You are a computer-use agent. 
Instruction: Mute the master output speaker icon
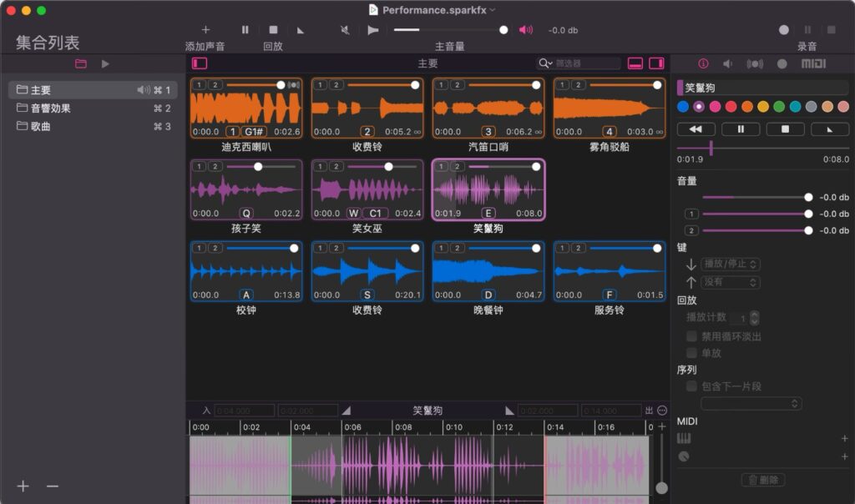[525, 29]
